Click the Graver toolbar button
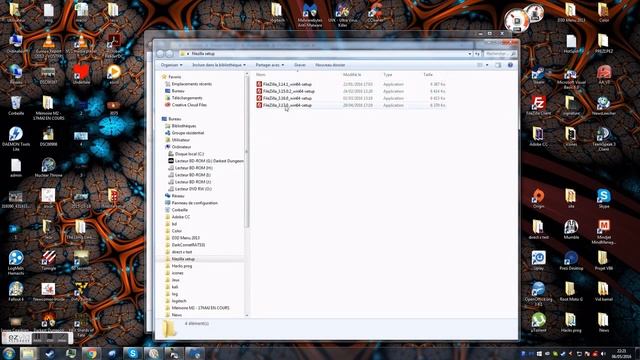640x360 pixels. pos(300,65)
